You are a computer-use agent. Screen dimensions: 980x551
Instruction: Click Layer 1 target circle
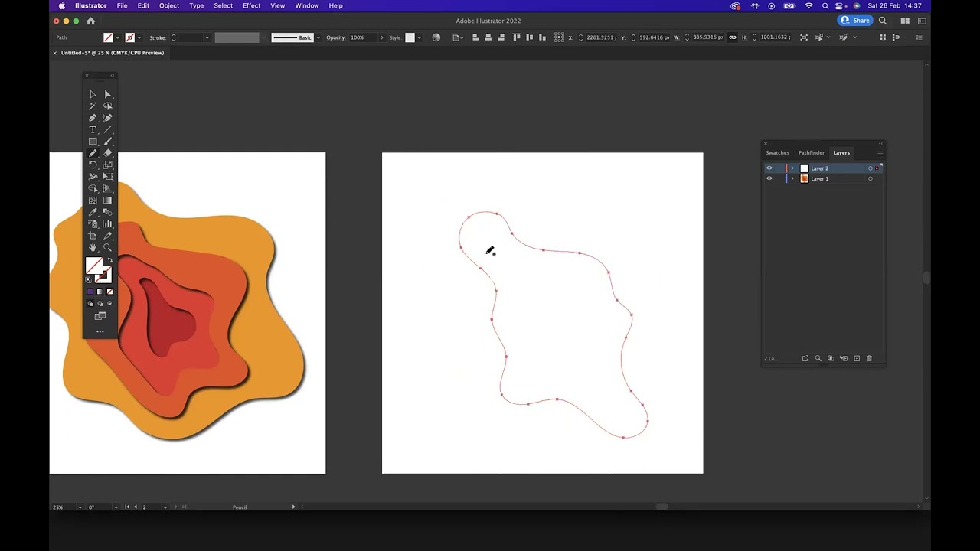[x=870, y=178]
